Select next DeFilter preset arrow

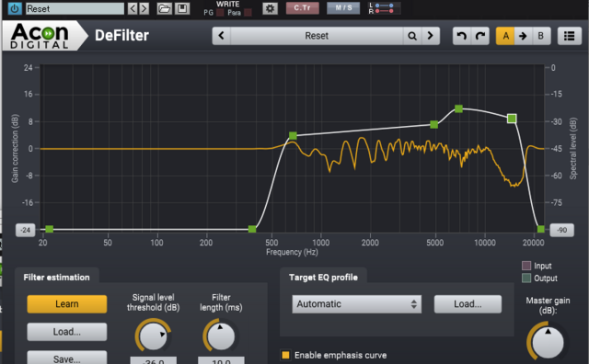(431, 36)
